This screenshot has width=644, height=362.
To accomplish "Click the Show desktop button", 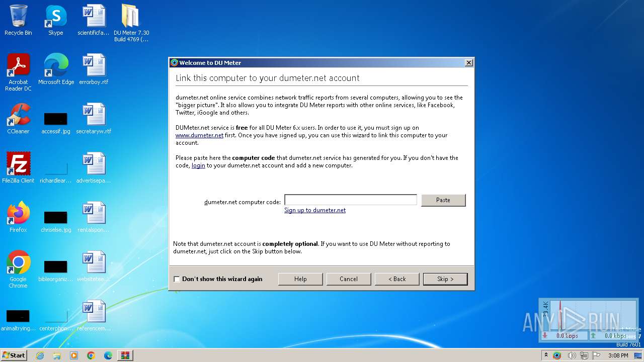I will tap(639, 355).
